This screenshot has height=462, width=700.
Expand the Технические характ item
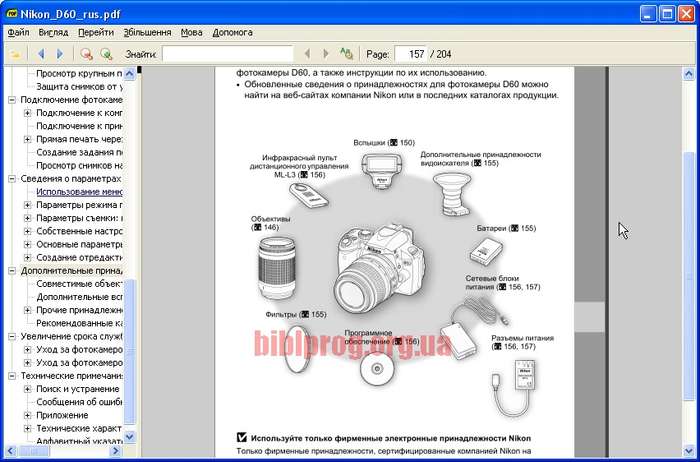pyautogui.click(x=27, y=429)
